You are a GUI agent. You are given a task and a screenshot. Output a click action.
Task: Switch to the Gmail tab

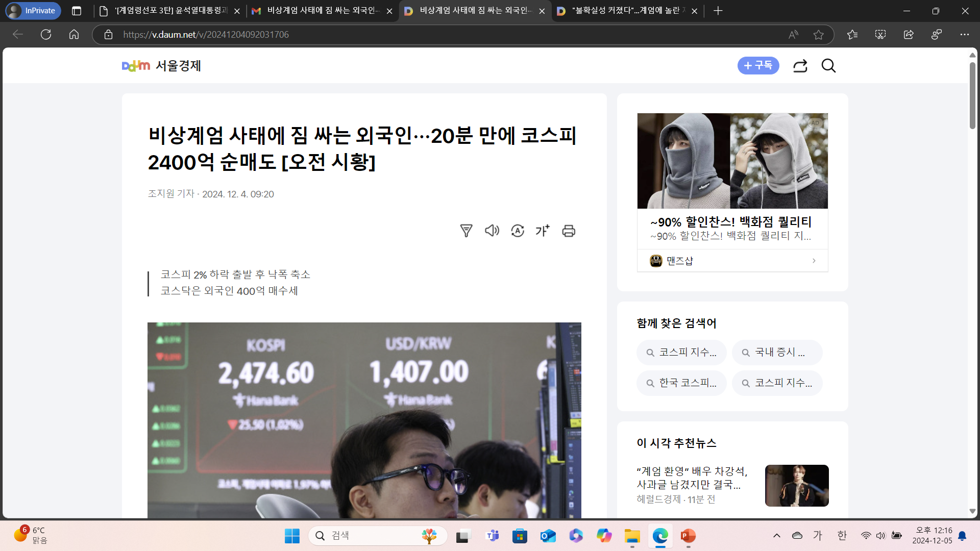(x=322, y=11)
